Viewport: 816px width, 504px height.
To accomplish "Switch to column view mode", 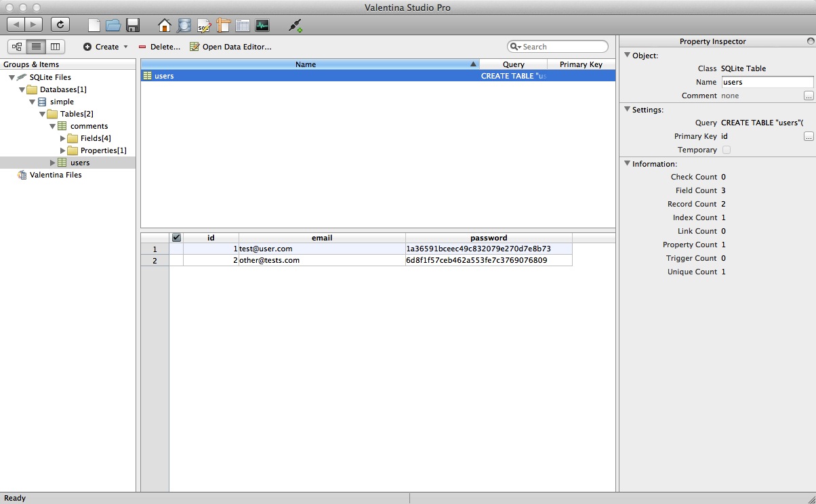I will click(x=55, y=47).
